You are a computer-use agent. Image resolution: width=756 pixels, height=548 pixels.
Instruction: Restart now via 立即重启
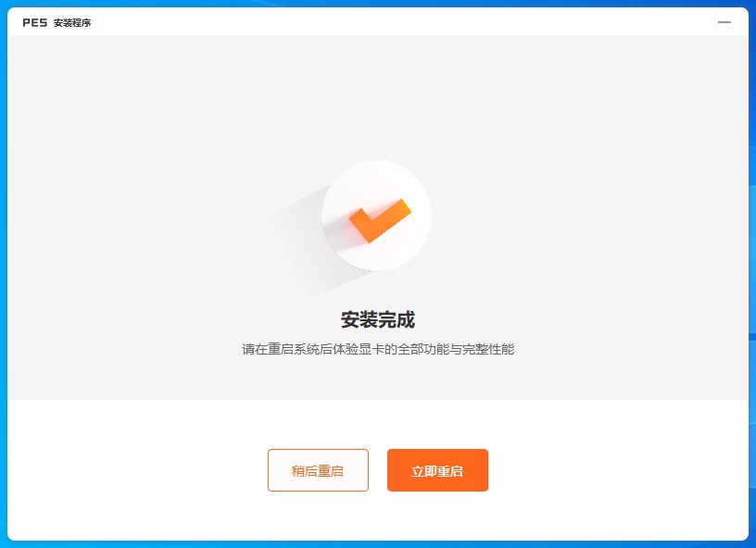(x=437, y=470)
